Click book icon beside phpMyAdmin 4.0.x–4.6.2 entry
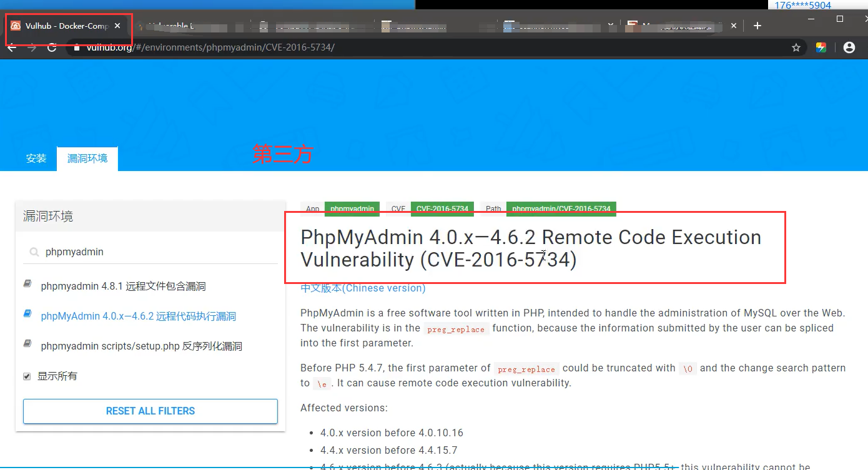Viewport: 868px width, 470px height. (x=27, y=314)
